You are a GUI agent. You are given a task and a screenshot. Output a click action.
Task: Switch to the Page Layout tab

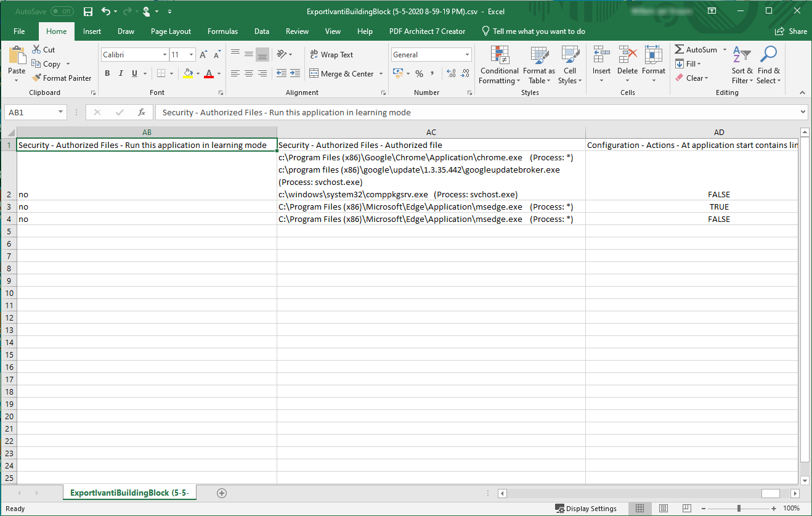(x=171, y=31)
